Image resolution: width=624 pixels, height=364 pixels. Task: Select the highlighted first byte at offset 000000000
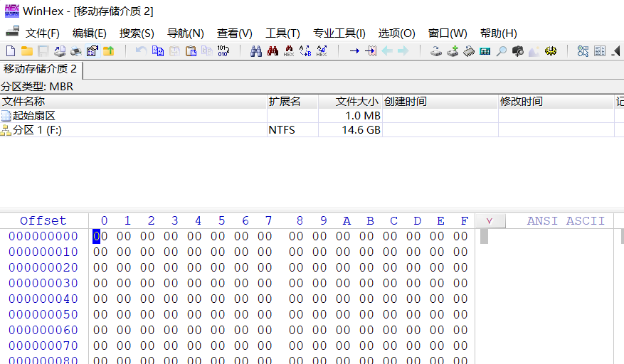click(100, 236)
